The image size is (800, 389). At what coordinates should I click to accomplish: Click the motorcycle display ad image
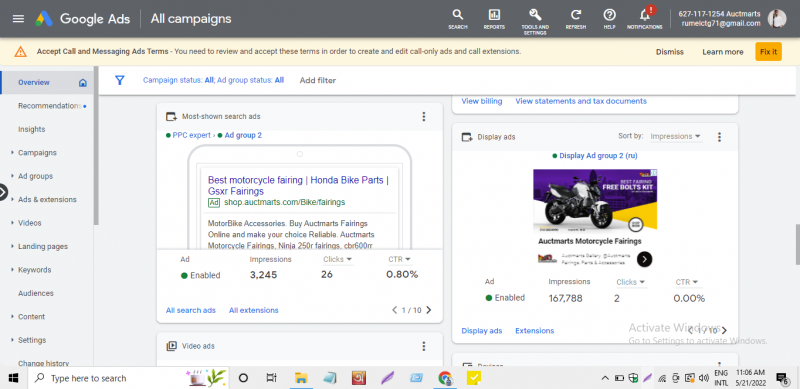click(x=595, y=201)
